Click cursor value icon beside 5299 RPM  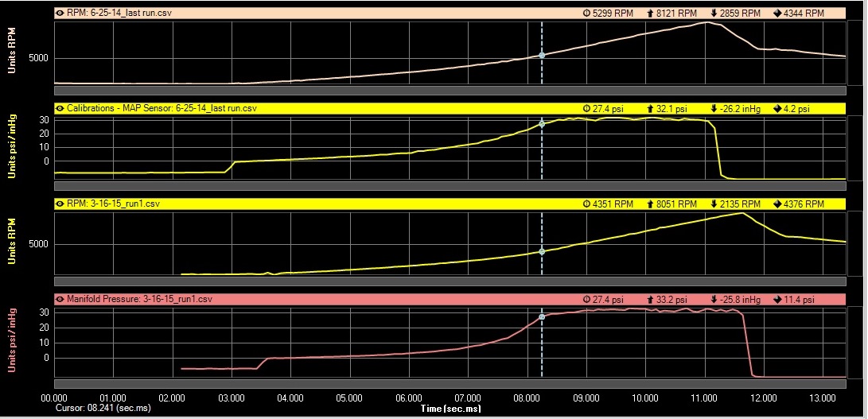(x=586, y=14)
